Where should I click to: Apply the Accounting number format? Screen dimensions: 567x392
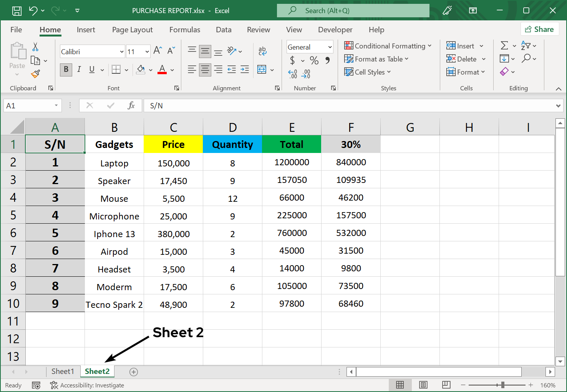click(293, 60)
